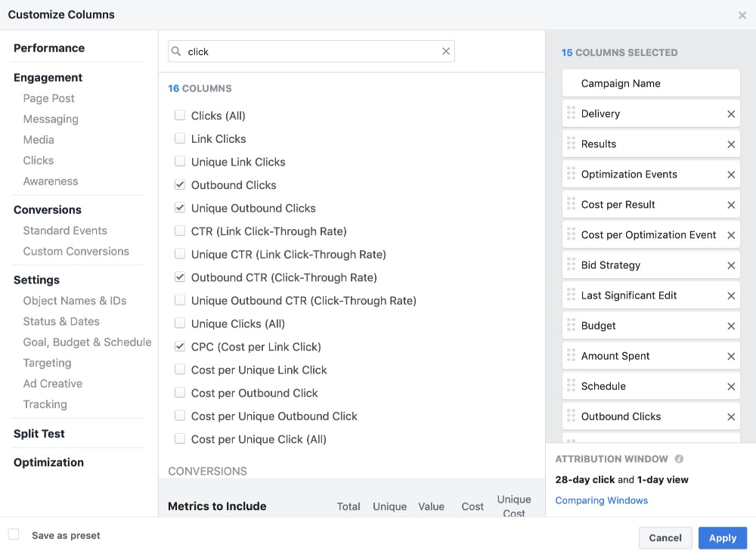Open the Conversions category

[x=47, y=209]
